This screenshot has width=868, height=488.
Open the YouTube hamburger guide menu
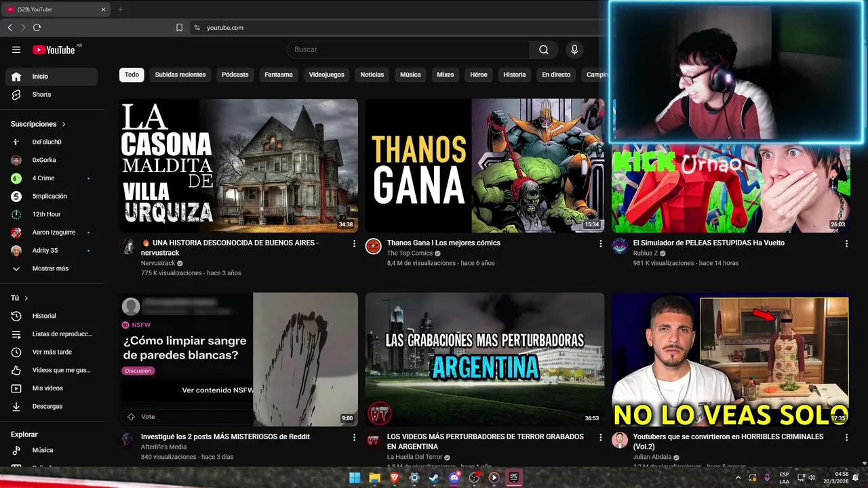pyautogui.click(x=16, y=49)
